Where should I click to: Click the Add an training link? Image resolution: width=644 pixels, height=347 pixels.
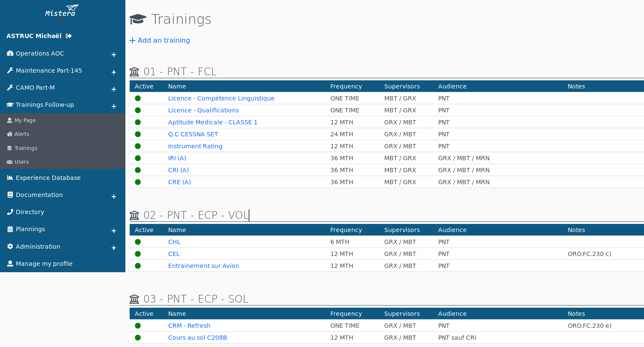click(160, 41)
